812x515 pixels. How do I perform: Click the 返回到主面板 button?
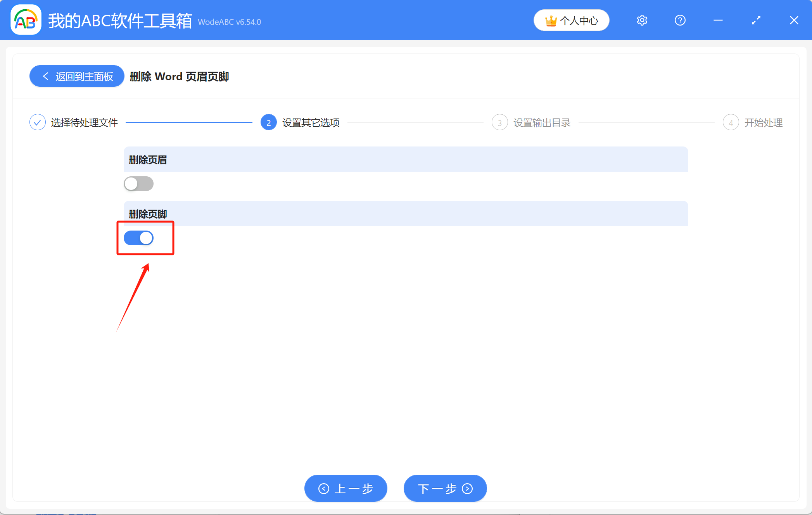[x=76, y=76]
